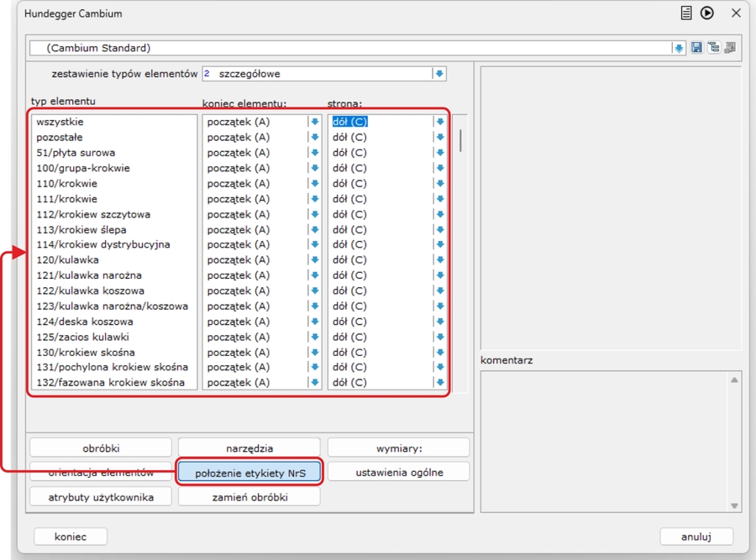Viewport: 756px width, 560px height.
Task: Click the grayed-out icon right of tree icon
Action: [x=729, y=48]
